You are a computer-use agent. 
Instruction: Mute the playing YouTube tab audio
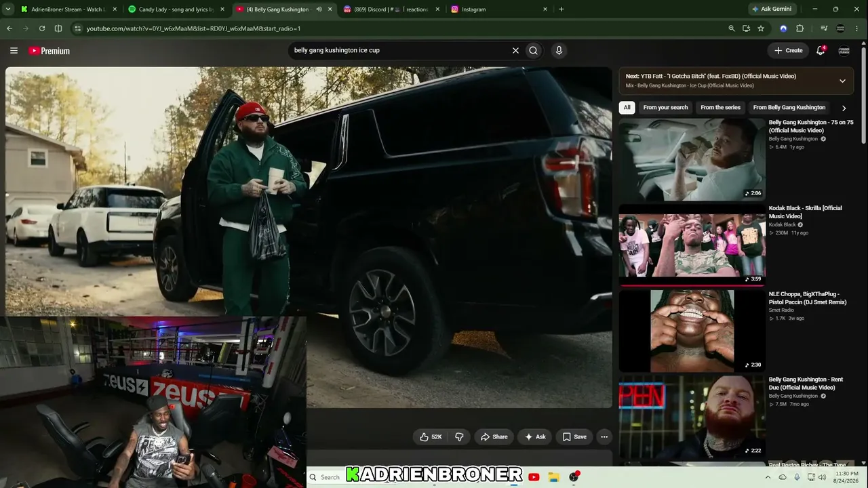319,9
